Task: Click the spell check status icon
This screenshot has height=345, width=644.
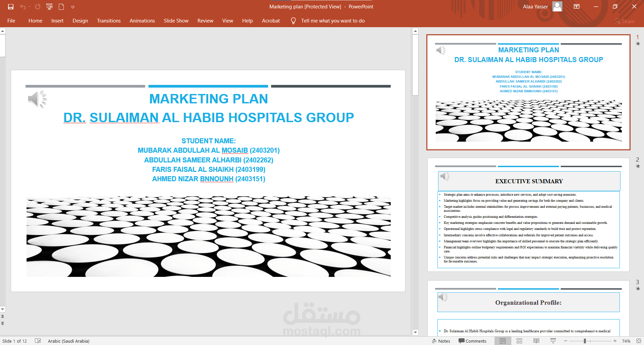Action: [x=38, y=341]
